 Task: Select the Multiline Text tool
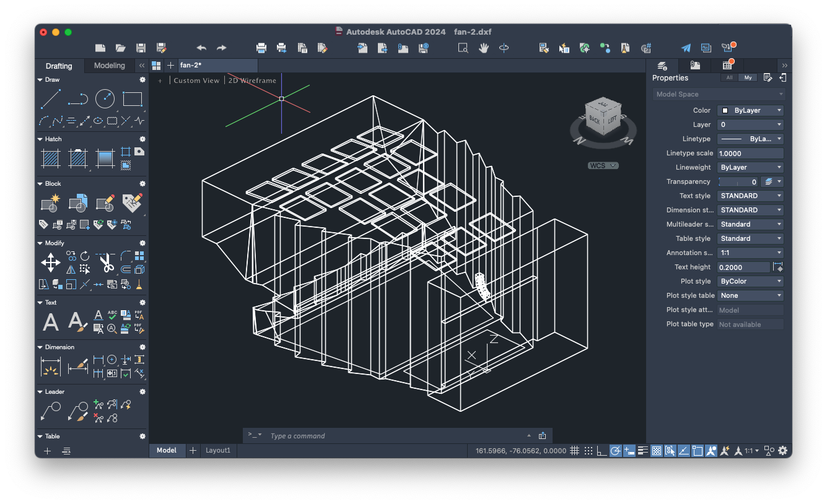[51, 322]
